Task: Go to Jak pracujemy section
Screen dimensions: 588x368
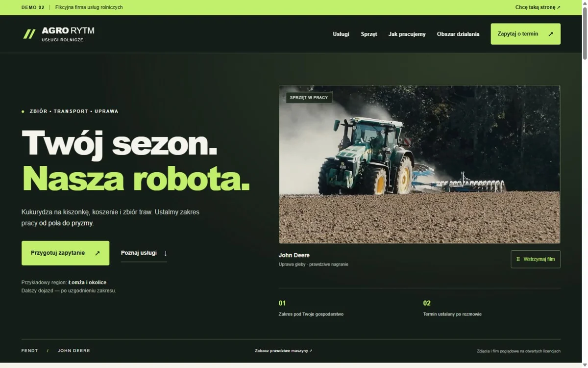Action: pyautogui.click(x=407, y=34)
